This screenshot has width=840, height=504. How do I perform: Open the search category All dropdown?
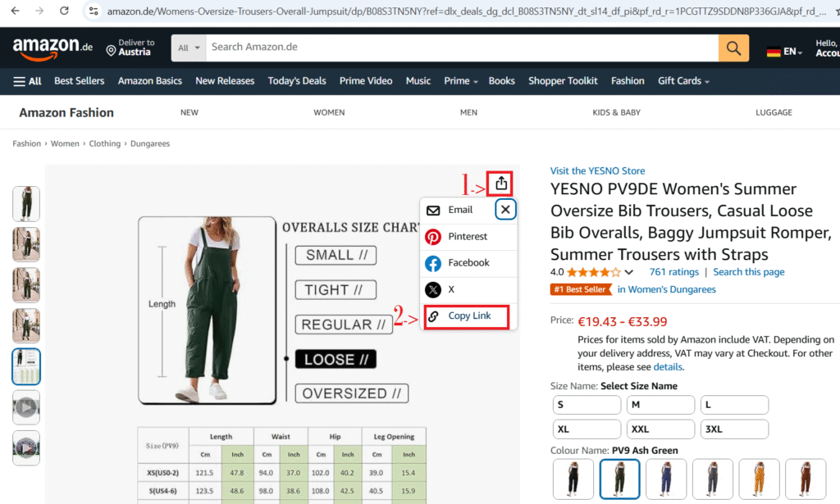coord(189,48)
